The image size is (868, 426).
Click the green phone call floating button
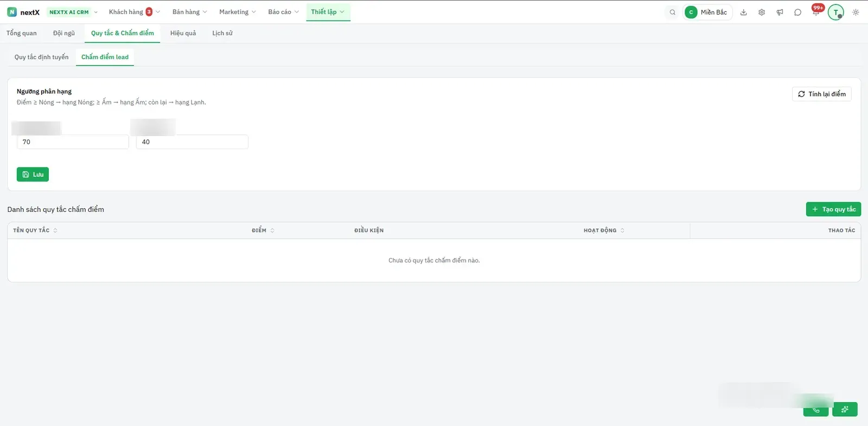pyautogui.click(x=816, y=409)
